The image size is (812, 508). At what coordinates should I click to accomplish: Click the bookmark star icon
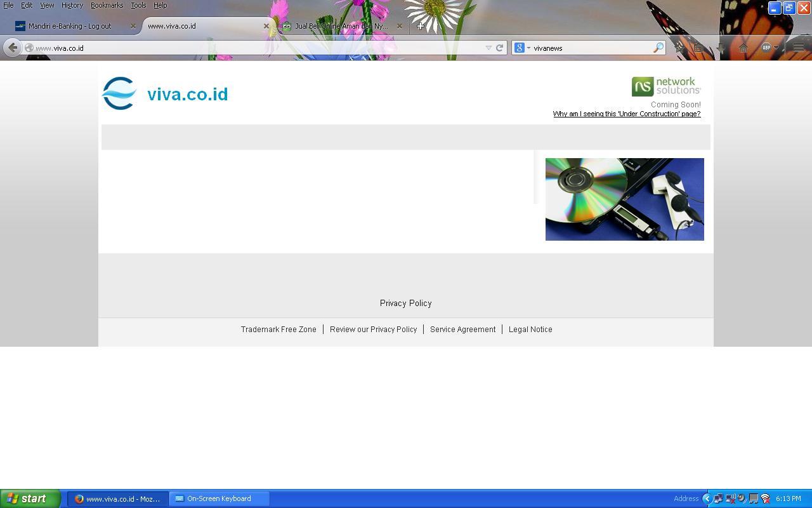[679, 48]
